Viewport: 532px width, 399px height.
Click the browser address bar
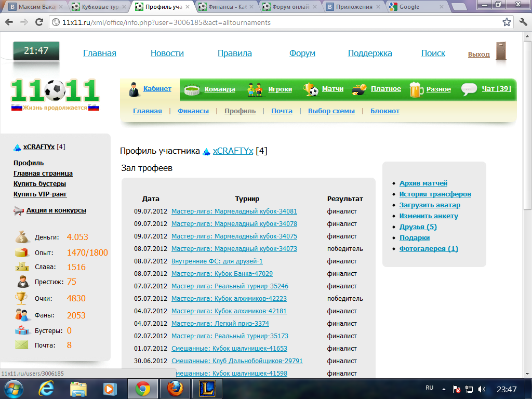point(275,22)
